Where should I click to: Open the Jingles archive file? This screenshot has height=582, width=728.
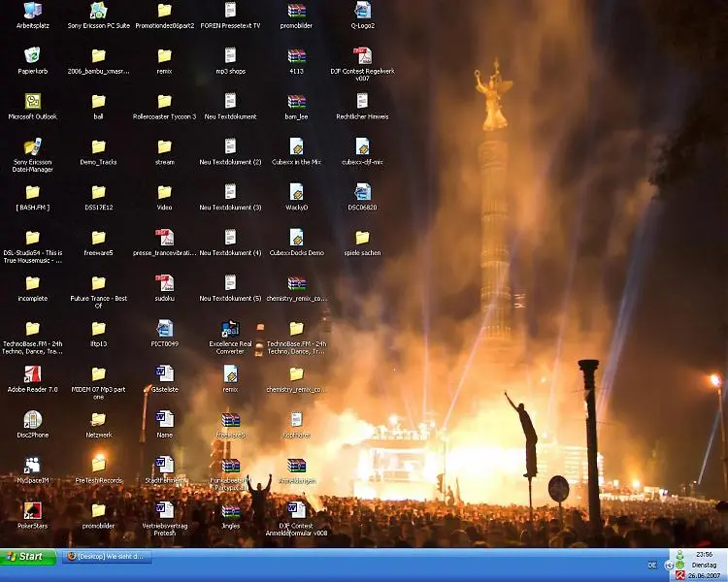tap(230, 510)
